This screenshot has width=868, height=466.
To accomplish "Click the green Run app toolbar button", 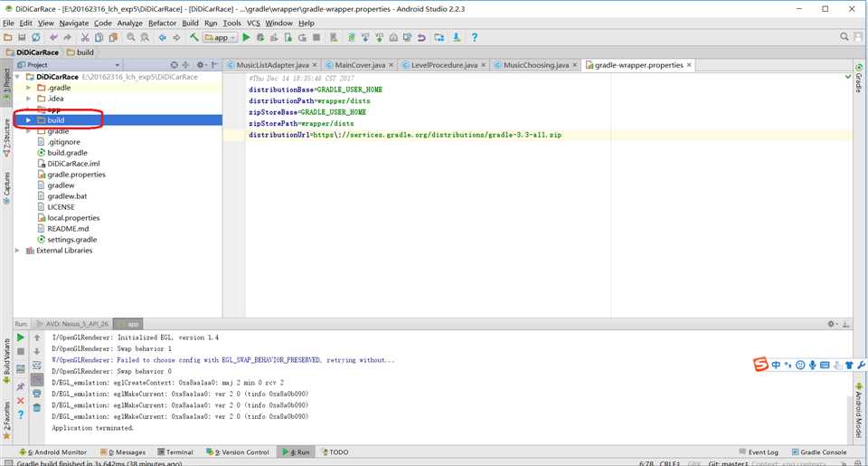I will [x=246, y=38].
